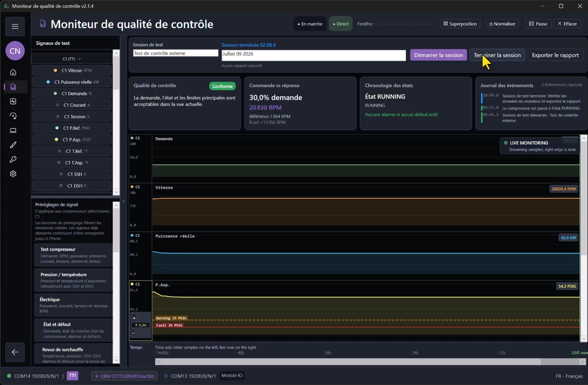
Task: Click the purple report icon beside page title
Action: tap(43, 24)
